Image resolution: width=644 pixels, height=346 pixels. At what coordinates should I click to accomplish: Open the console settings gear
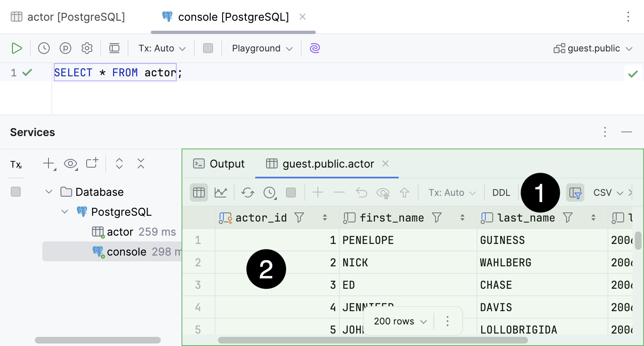point(87,48)
